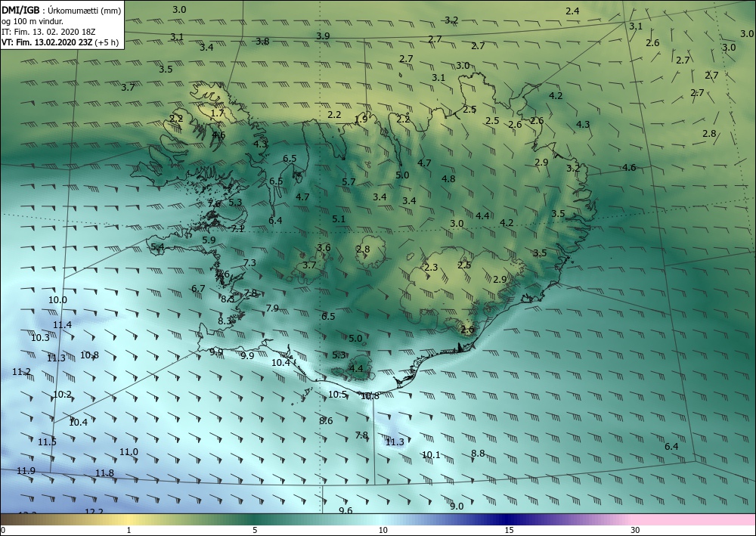Click the map value 2.4

click(x=572, y=11)
